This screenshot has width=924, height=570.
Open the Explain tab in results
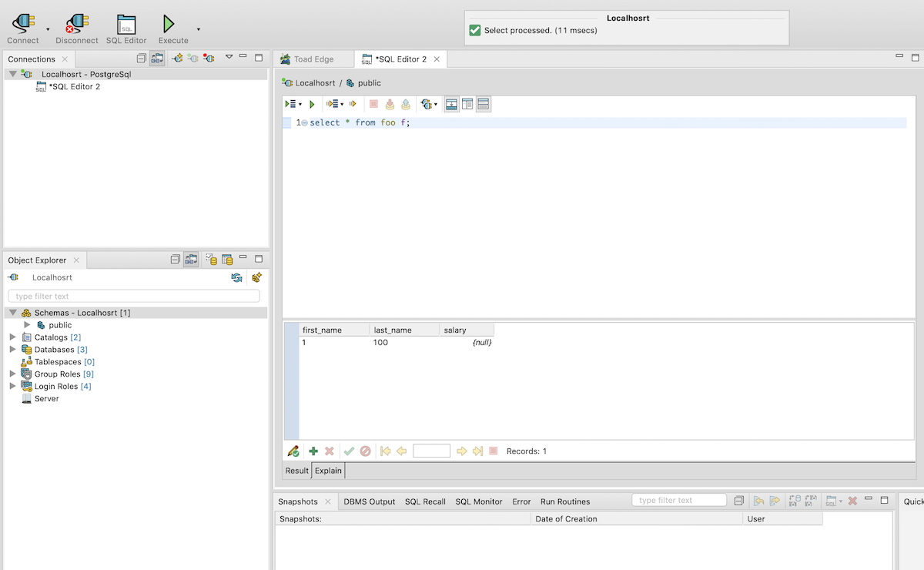tap(328, 471)
